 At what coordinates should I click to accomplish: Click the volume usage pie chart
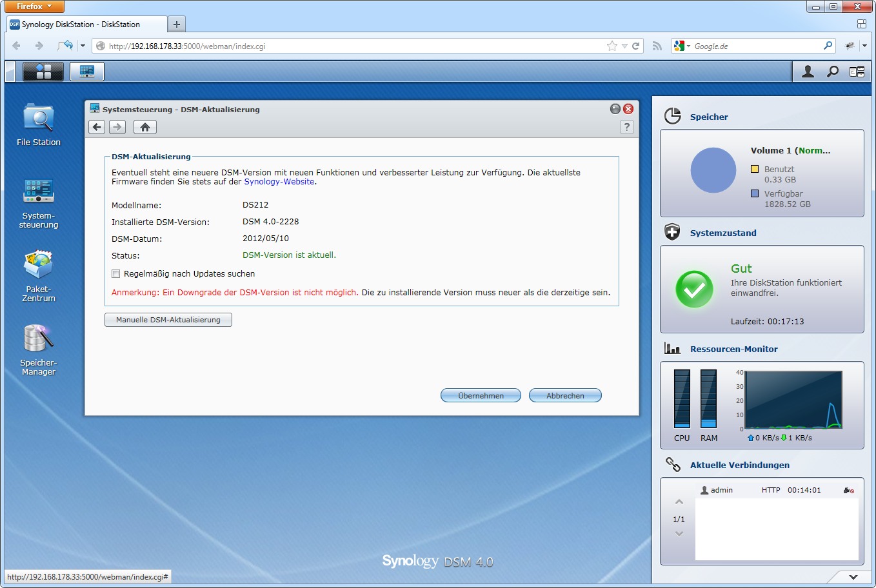(713, 170)
